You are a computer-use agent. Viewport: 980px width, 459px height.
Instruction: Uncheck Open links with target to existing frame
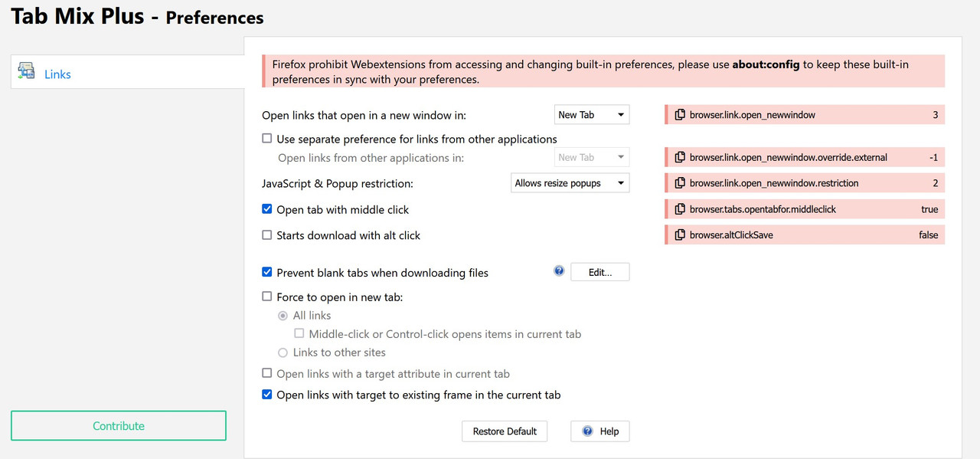(x=267, y=395)
